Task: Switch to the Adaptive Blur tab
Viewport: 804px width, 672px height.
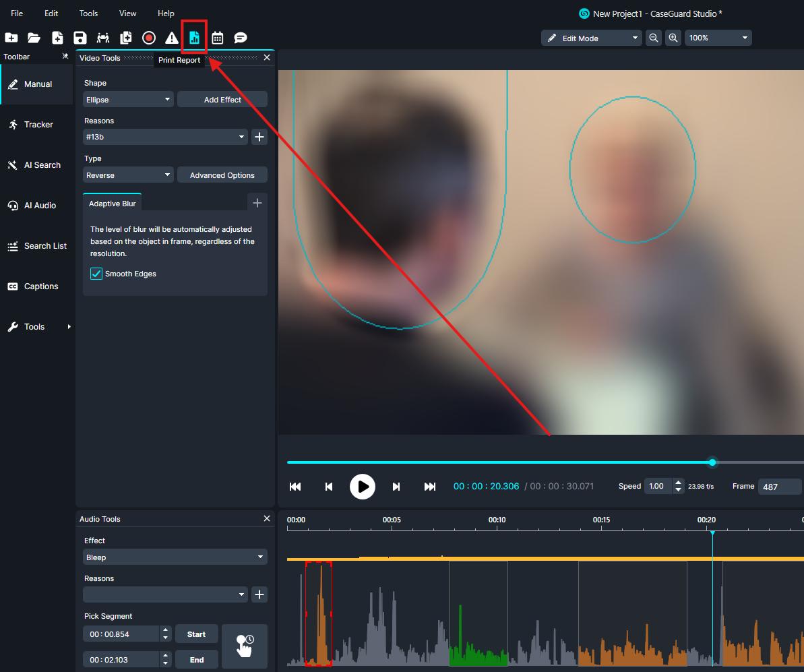Action: point(112,204)
